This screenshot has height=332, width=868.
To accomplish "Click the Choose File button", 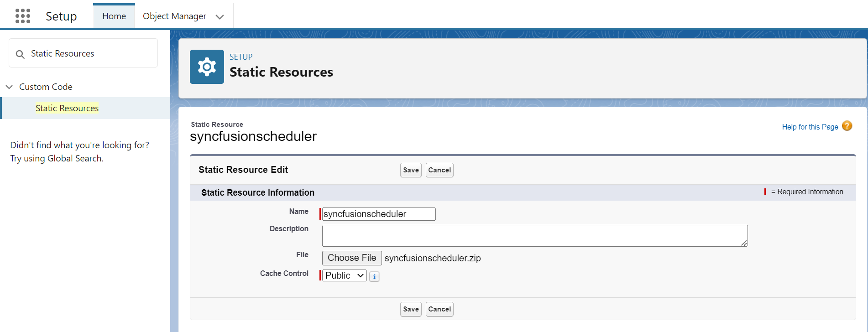I will click(x=351, y=258).
